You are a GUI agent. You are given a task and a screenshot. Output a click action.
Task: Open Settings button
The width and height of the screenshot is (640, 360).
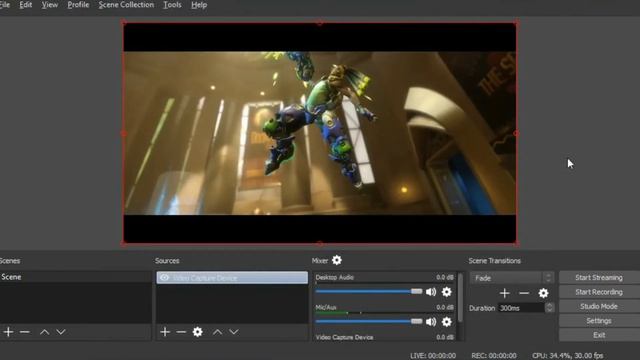(599, 321)
